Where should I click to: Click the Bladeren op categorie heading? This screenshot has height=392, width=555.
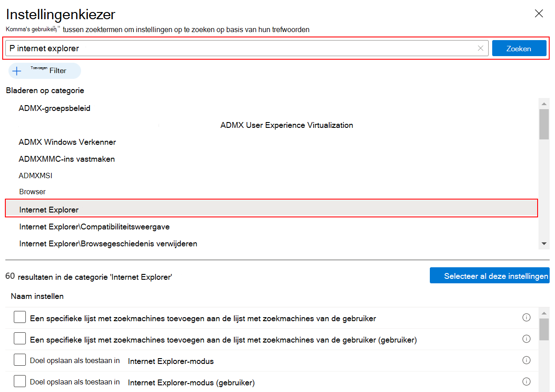point(45,90)
